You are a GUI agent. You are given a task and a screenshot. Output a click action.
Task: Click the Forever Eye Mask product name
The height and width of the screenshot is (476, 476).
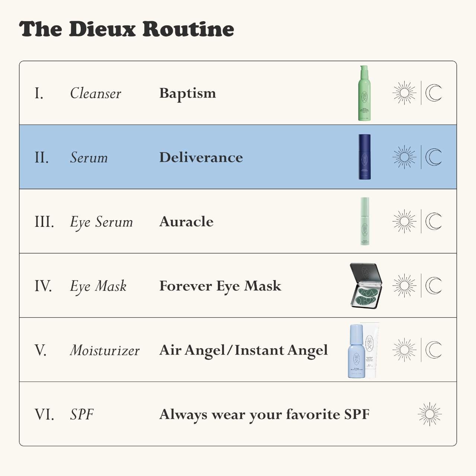[220, 286]
